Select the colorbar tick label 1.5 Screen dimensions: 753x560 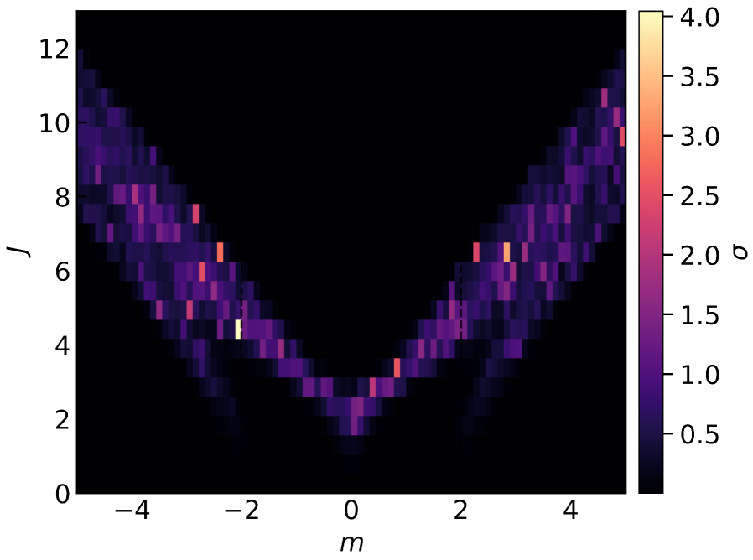tap(698, 316)
